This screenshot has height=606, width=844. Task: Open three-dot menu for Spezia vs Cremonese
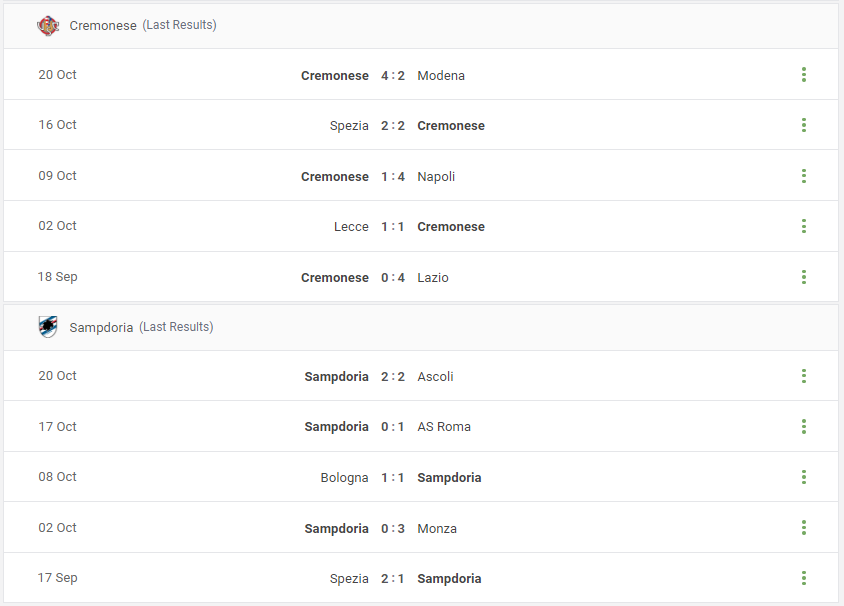click(804, 125)
